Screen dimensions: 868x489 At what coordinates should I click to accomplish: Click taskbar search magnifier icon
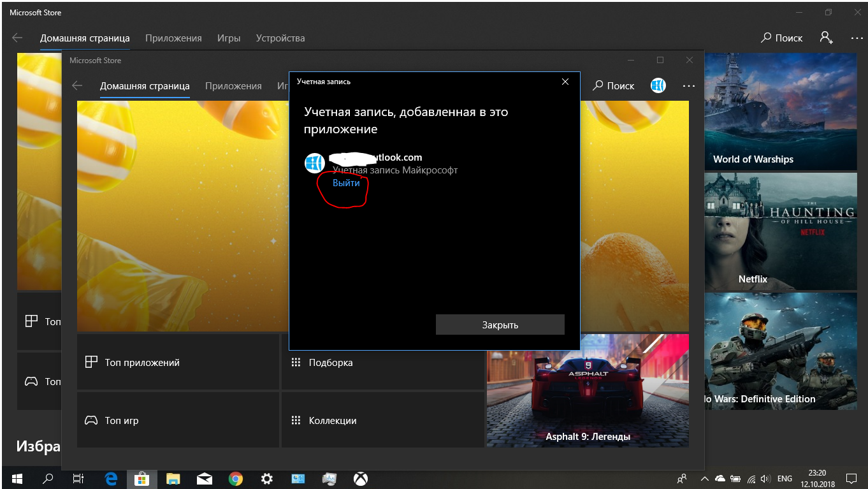(x=48, y=478)
